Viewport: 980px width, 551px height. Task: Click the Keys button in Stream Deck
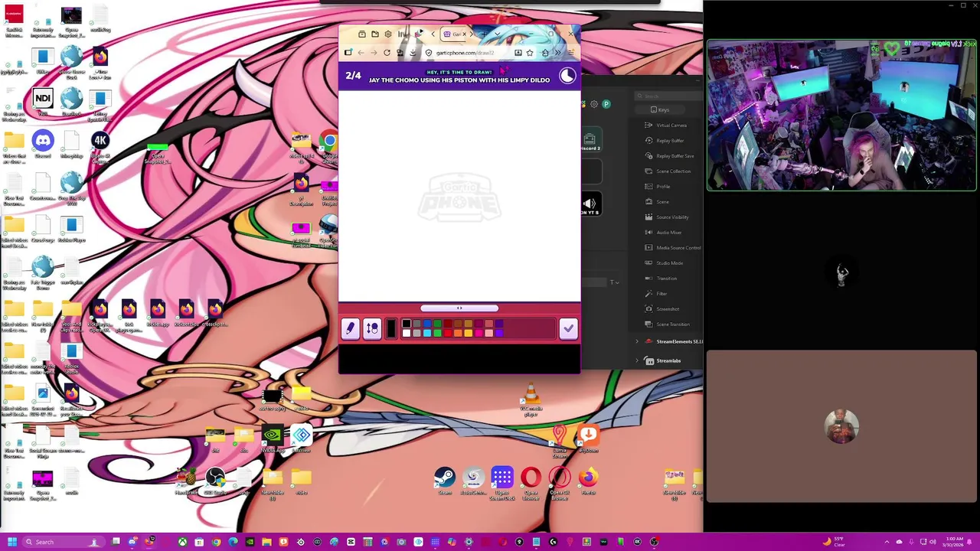coord(658,110)
